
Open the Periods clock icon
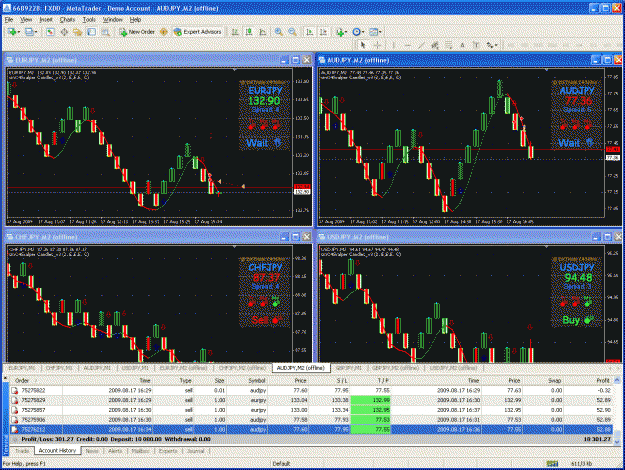tap(356, 32)
